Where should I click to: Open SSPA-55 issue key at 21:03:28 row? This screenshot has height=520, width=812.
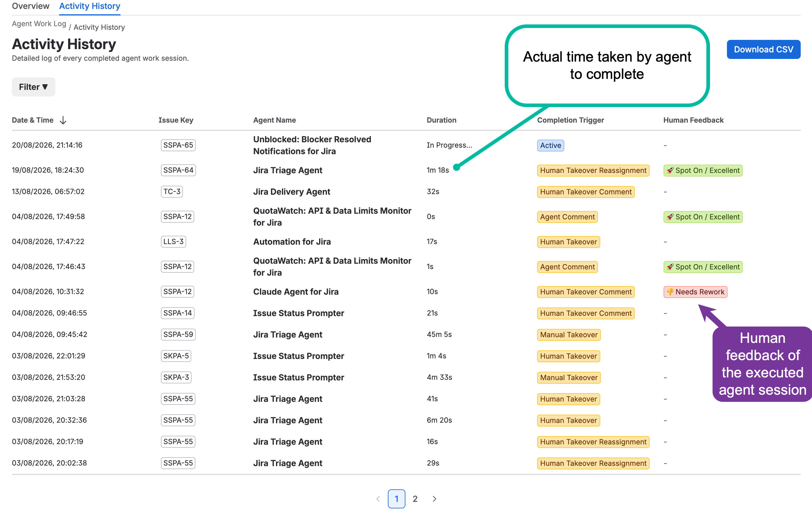pyautogui.click(x=178, y=399)
